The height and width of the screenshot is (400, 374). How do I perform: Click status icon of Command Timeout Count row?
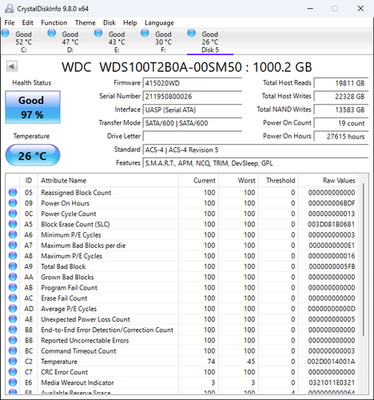point(13,351)
